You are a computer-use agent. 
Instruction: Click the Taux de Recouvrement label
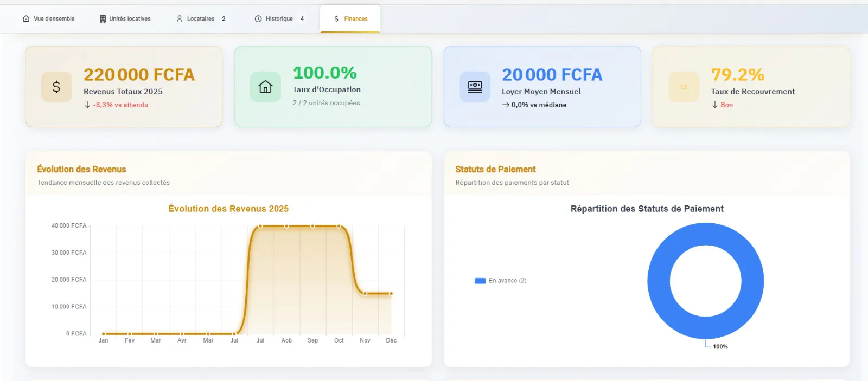pos(753,92)
